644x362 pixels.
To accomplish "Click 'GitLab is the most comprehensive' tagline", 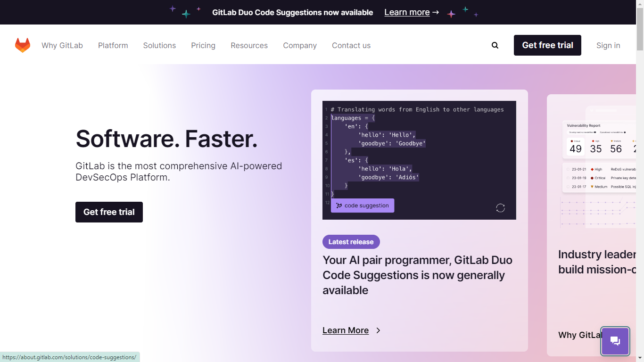I will [x=179, y=172].
